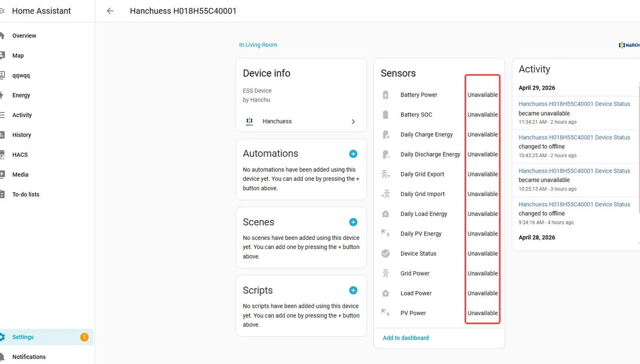Click the Daily Charge Energy icon

[x=386, y=135]
